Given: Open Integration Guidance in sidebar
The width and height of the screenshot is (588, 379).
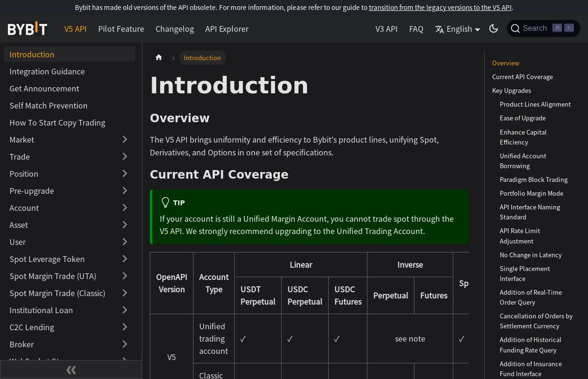Looking at the screenshot, I should click(69, 71).
